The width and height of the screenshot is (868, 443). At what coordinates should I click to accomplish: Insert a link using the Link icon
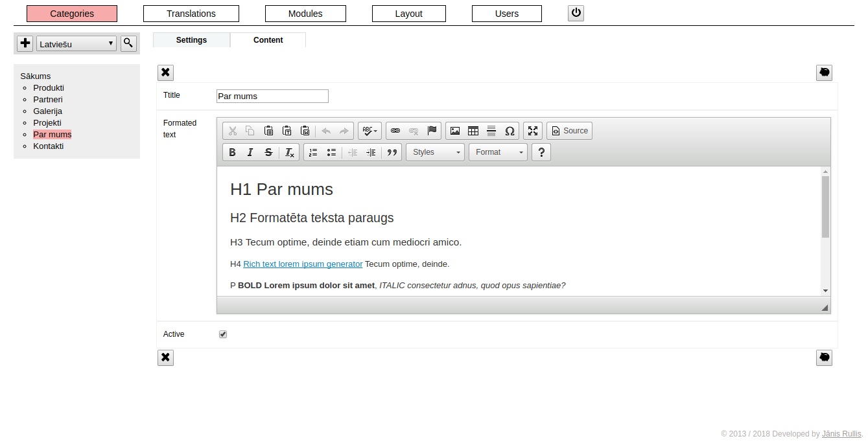(395, 131)
